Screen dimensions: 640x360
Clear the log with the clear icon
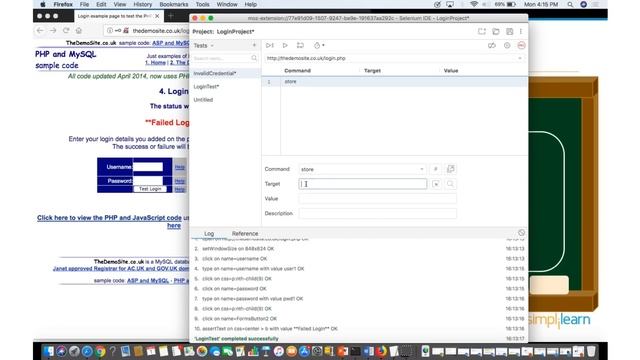coord(521,233)
